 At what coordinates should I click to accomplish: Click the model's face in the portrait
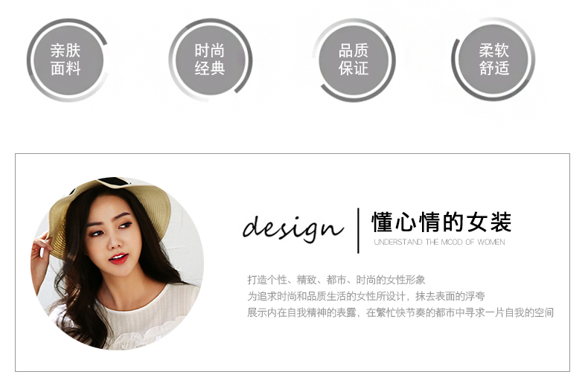pos(111,236)
